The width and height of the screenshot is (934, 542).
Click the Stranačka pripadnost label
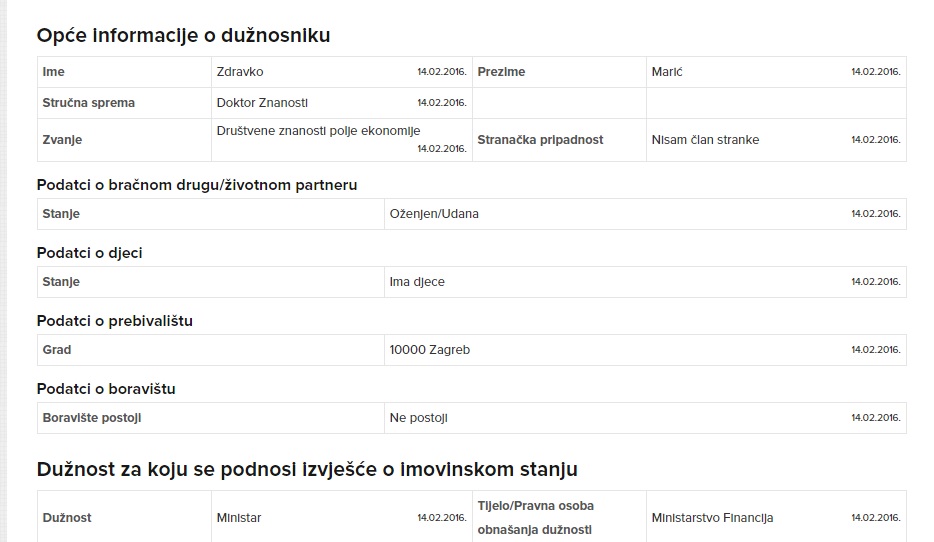pyautogui.click(x=540, y=140)
